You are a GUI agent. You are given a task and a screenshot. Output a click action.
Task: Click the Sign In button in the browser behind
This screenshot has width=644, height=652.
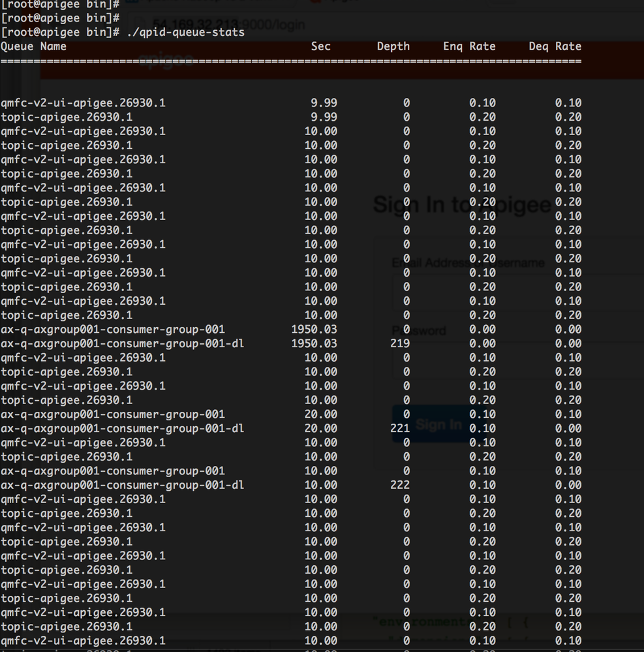[439, 424]
